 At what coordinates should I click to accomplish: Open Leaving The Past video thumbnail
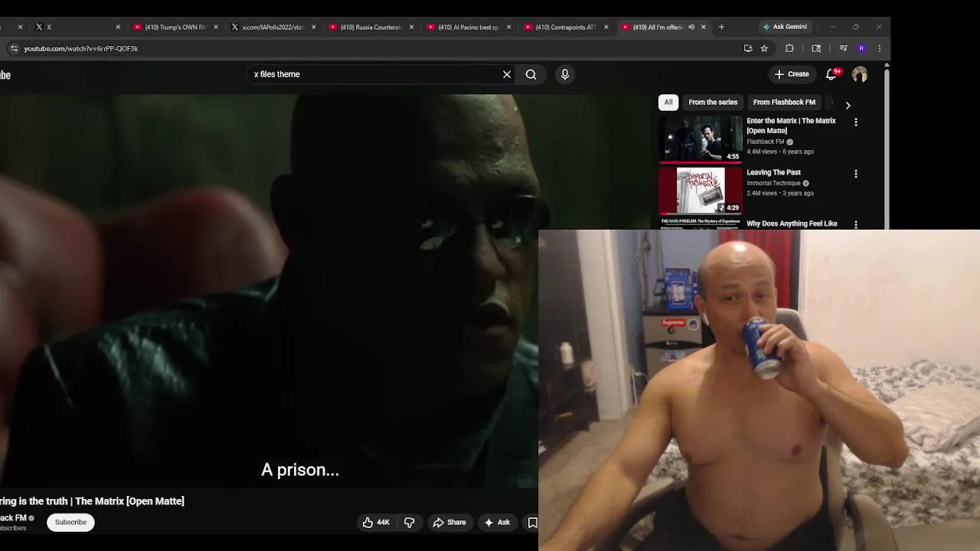coord(701,191)
